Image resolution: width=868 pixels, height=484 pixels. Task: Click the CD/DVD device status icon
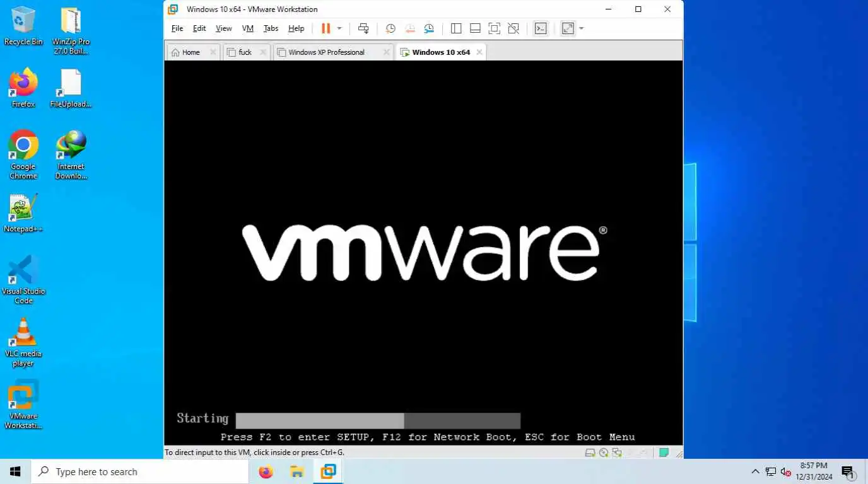pyautogui.click(x=604, y=452)
